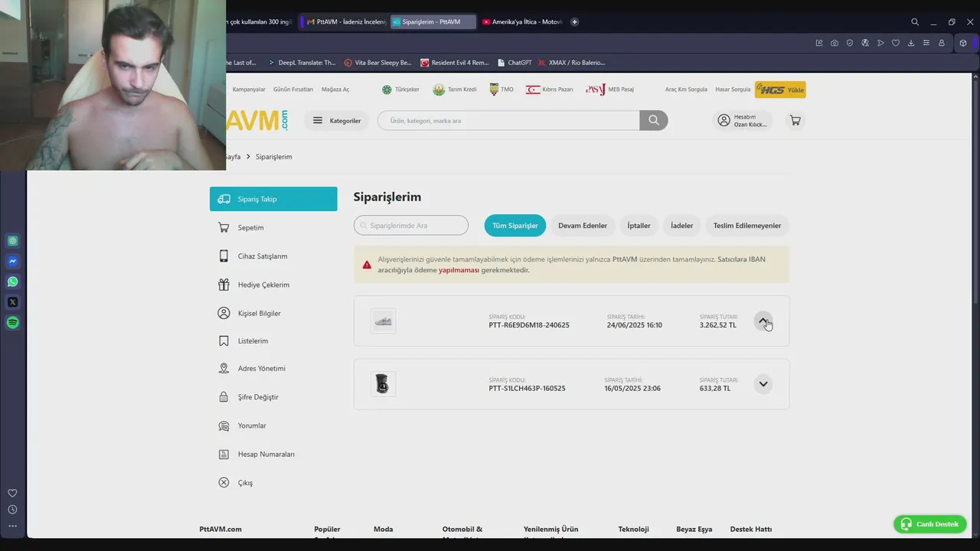Click the main product search input field
Viewport: 980px width, 551px height.
click(509, 120)
